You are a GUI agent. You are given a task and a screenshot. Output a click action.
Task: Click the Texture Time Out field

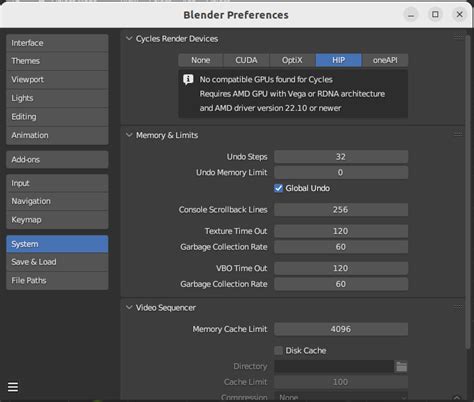click(x=341, y=231)
